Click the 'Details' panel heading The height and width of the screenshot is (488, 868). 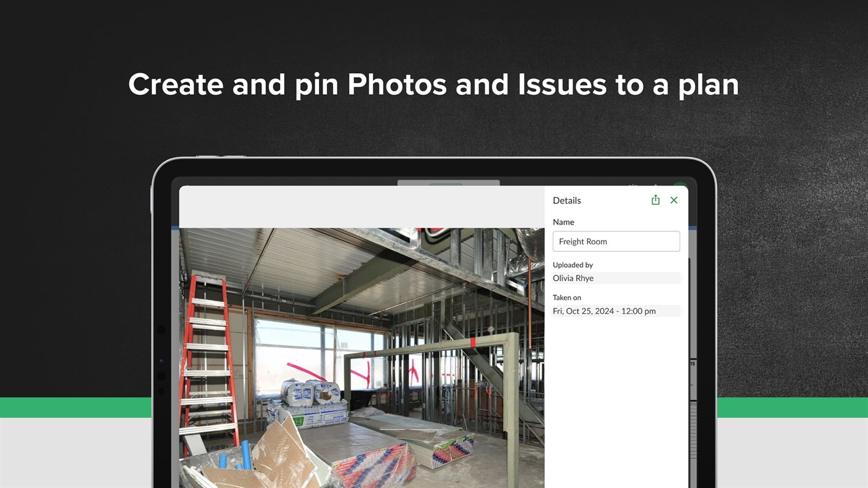pos(566,200)
